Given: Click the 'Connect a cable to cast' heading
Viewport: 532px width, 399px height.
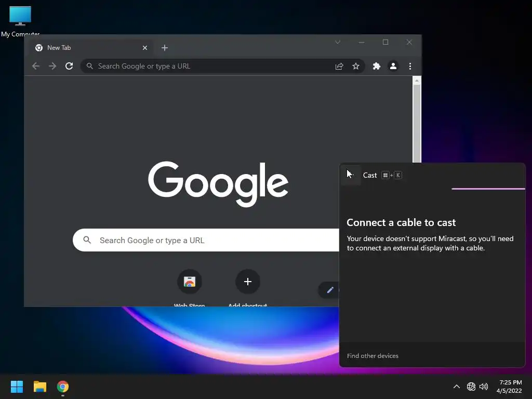Looking at the screenshot, I should point(401,222).
